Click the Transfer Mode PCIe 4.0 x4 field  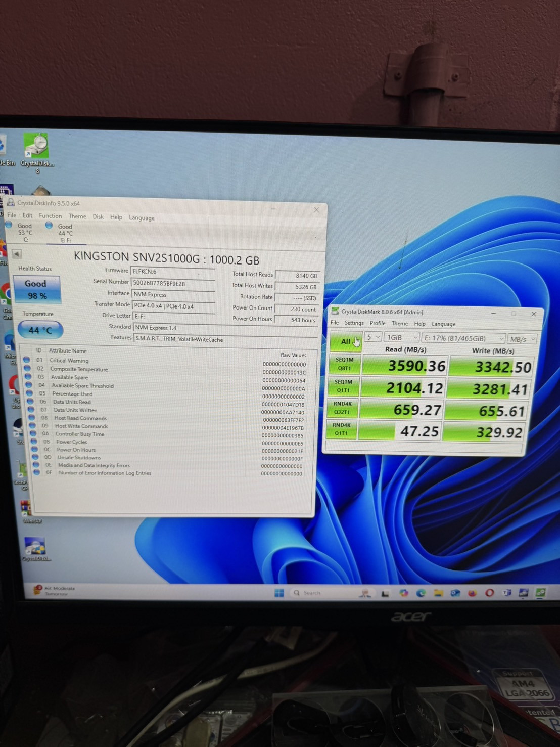pyautogui.click(x=173, y=306)
